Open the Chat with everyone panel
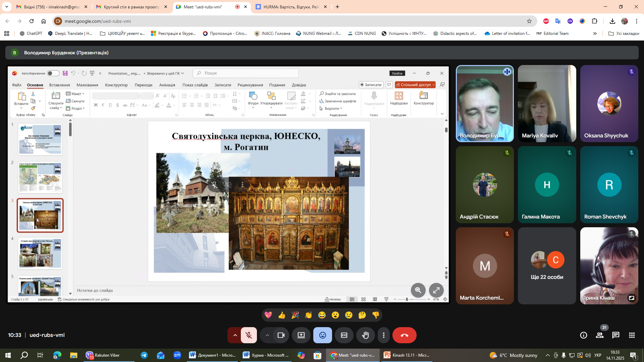 [616, 335]
